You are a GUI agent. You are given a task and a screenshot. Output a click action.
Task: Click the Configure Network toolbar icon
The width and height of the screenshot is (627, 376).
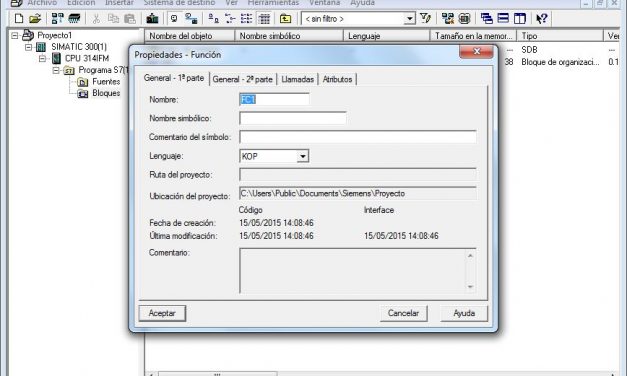point(447,18)
